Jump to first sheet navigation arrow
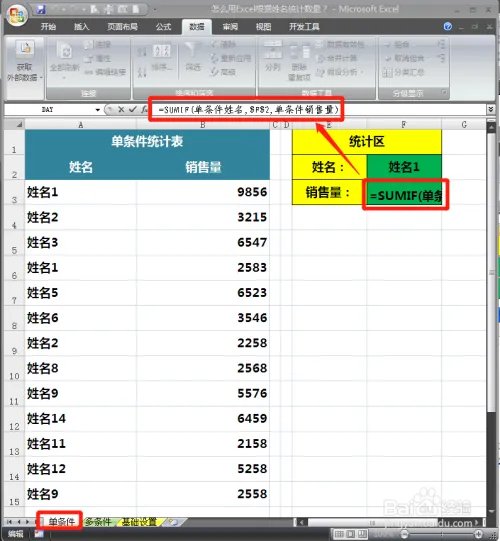 [10, 522]
